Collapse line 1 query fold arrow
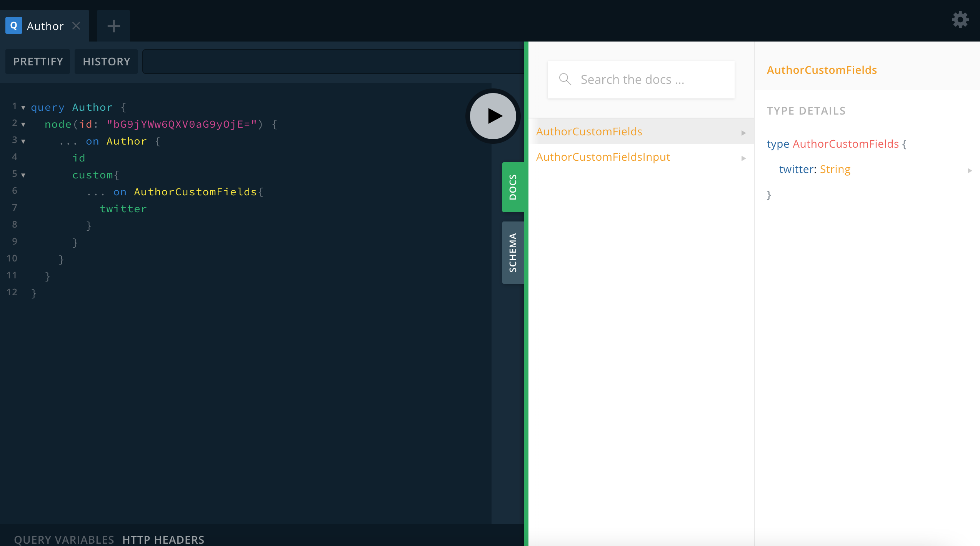This screenshot has height=546, width=980. tap(23, 108)
